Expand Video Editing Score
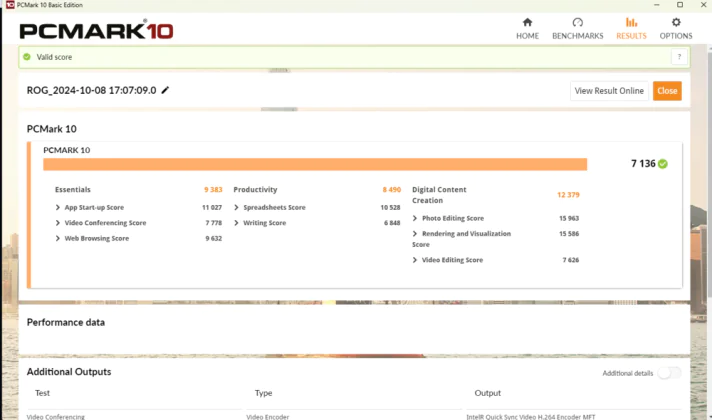This screenshot has width=712, height=420. click(415, 260)
